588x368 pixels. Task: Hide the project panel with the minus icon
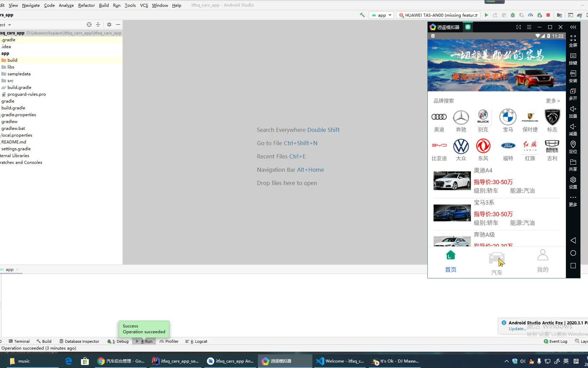[118, 25]
